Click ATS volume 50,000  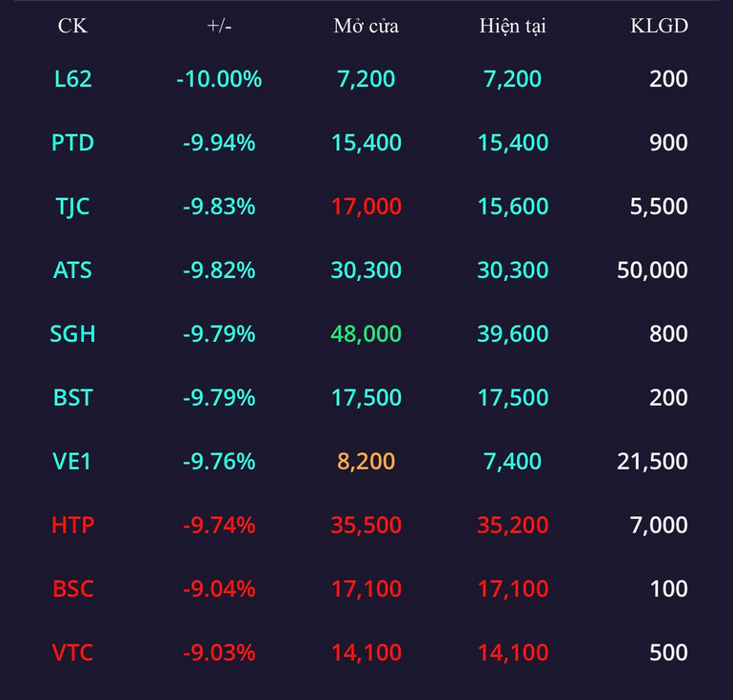(x=652, y=270)
